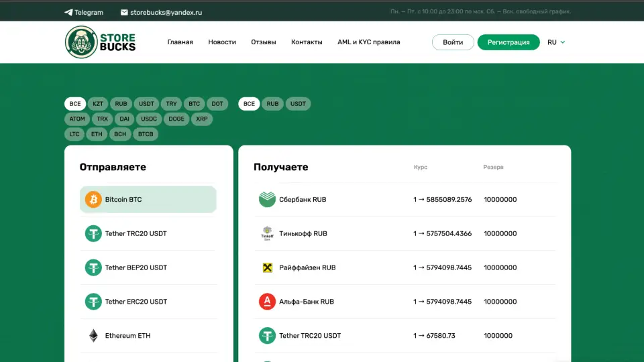Click the email envelope icon
The height and width of the screenshot is (362, 644).
click(x=124, y=12)
